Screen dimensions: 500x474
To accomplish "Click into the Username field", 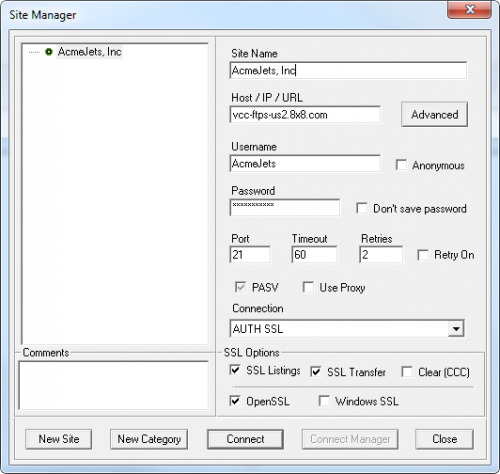I will tap(305, 163).
